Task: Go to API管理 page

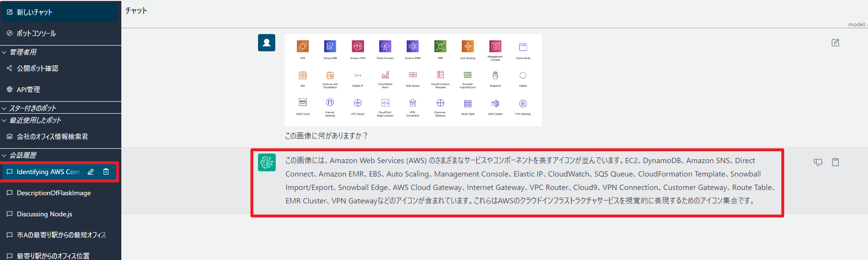Action: 28,90
